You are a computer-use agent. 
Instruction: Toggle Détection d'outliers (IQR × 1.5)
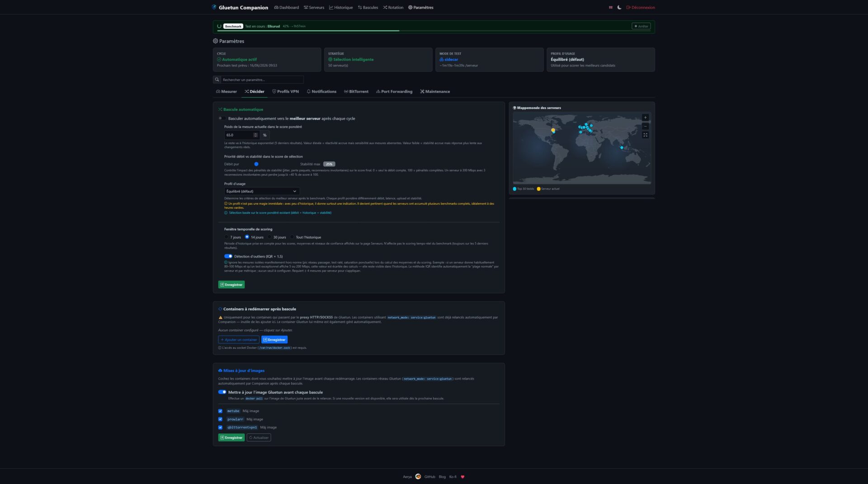[228, 256]
